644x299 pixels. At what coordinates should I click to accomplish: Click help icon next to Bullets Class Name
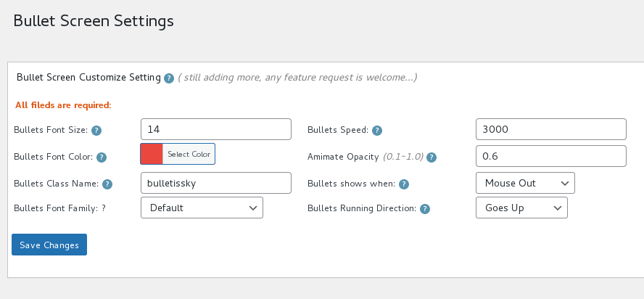click(x=107, y=184)
